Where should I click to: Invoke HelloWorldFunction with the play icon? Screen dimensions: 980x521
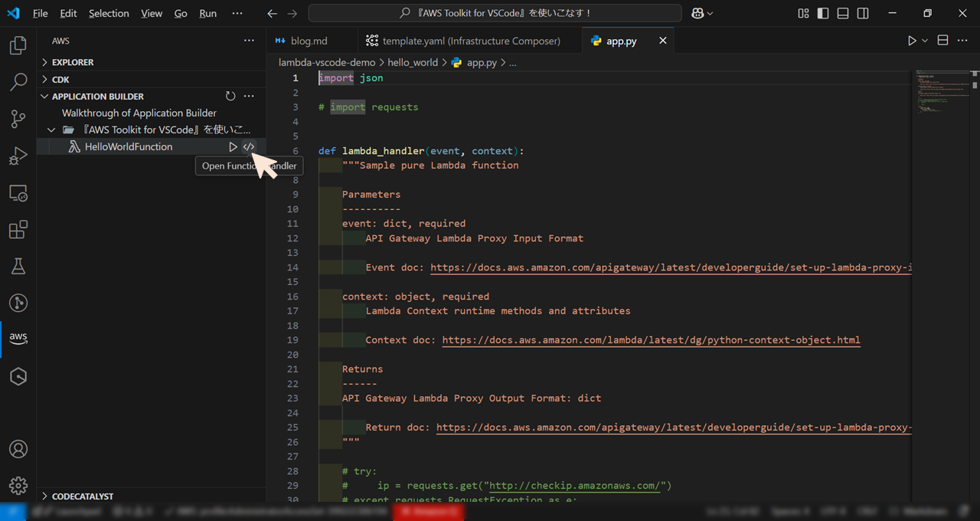(x=233, y=146)
